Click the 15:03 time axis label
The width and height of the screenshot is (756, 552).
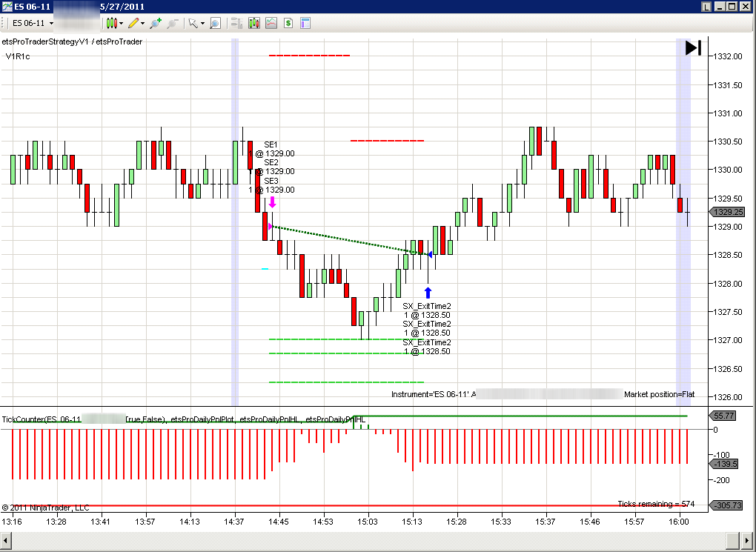point(368,522)
